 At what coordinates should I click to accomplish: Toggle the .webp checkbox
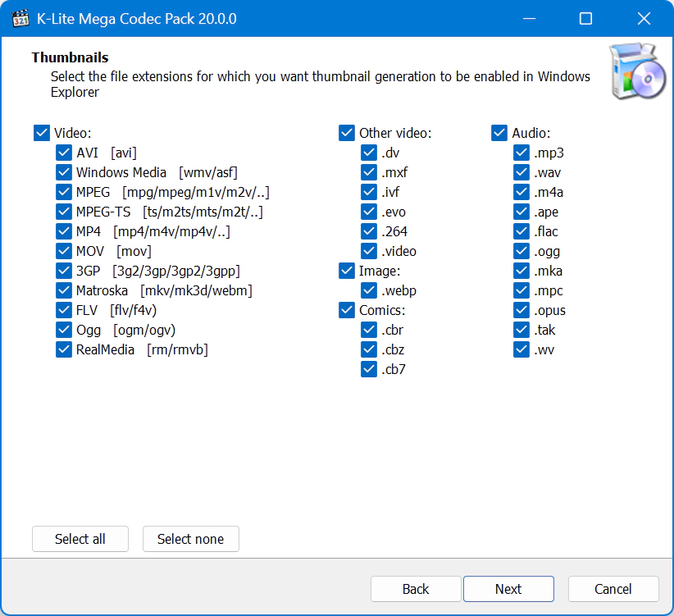[x=369, y=290]
